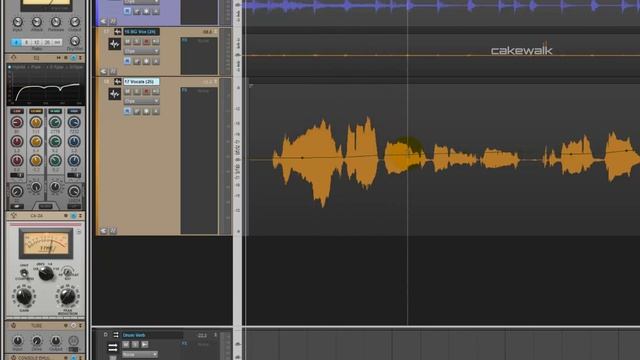Click the compressor Input knob
The width and height of the screenshot is (640, 360).
click(18, 22)
